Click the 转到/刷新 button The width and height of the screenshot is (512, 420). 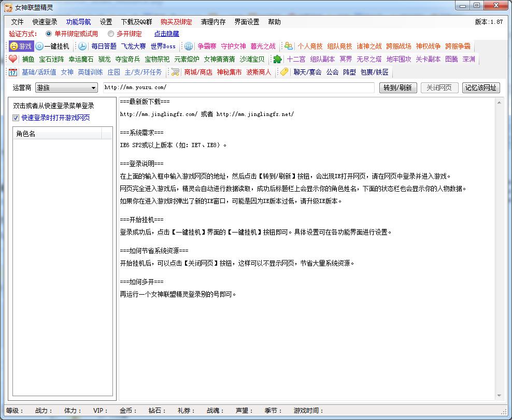[398, 88]
